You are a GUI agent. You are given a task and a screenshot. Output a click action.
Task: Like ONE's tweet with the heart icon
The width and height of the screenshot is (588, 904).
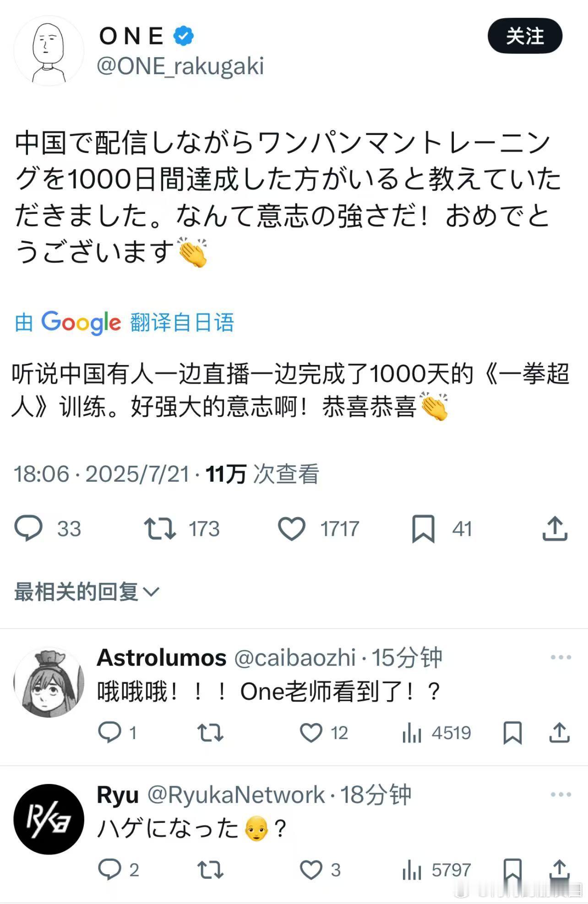pos(292,528)
